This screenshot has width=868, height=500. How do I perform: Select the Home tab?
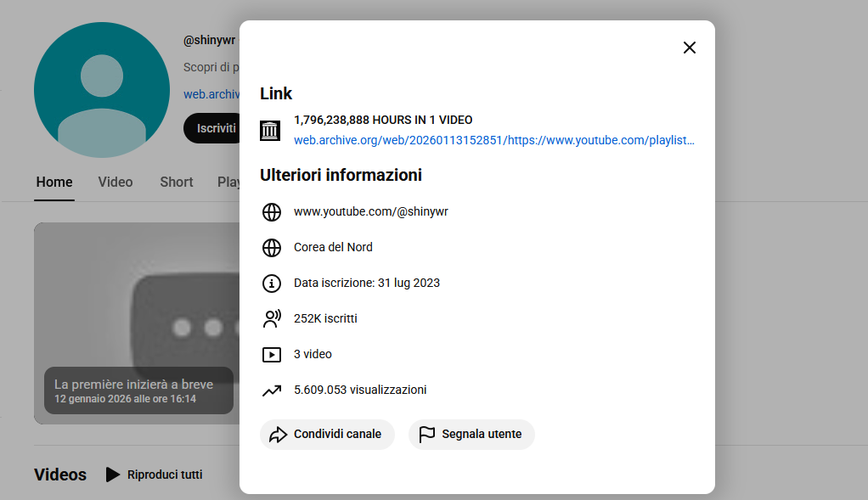tap(54, 182)
